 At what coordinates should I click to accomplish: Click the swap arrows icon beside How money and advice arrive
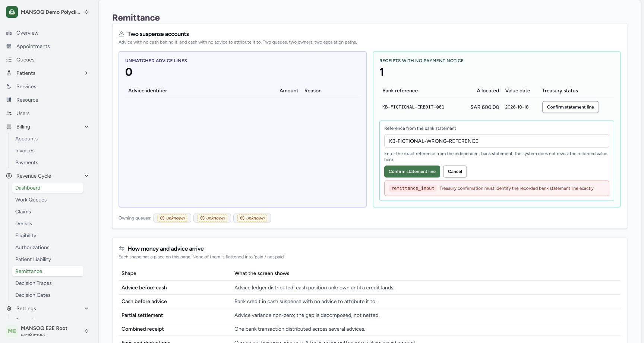click(x=121, y=249)
